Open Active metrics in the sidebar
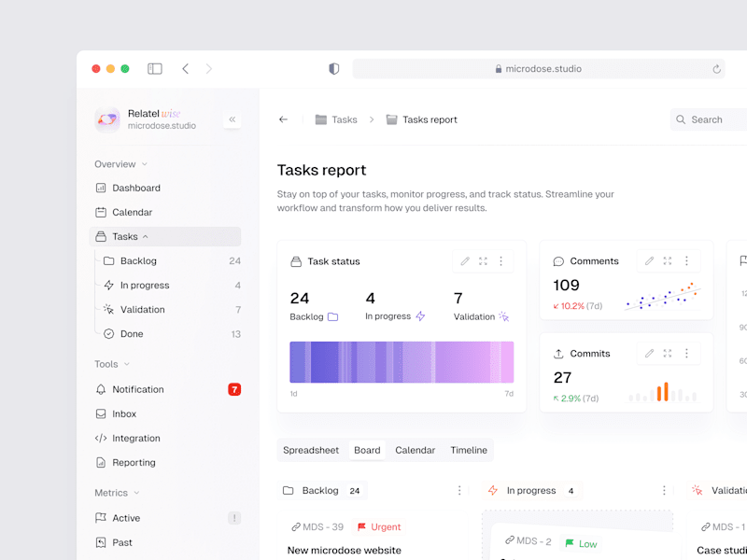Image resolution: width=747 pixels, height=560 pixels. [165, 518]
